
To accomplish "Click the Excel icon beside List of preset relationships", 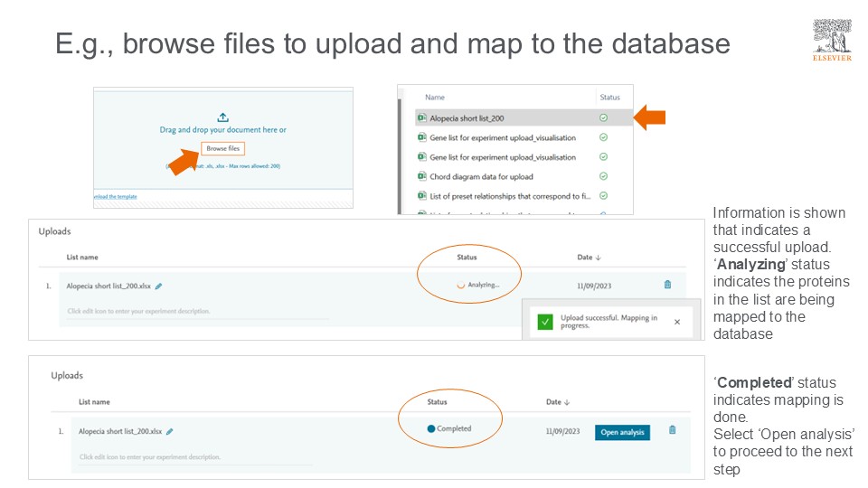I will [x=421, y=195].
